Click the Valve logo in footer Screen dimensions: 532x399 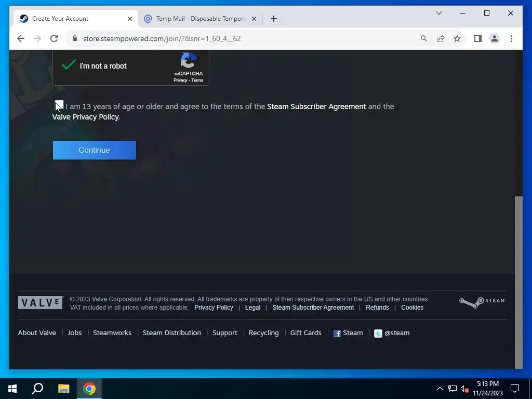41,302
